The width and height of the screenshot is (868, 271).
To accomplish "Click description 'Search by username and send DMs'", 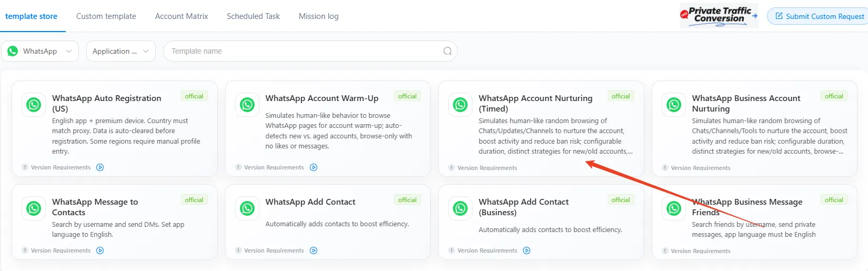I will (118, 229).
